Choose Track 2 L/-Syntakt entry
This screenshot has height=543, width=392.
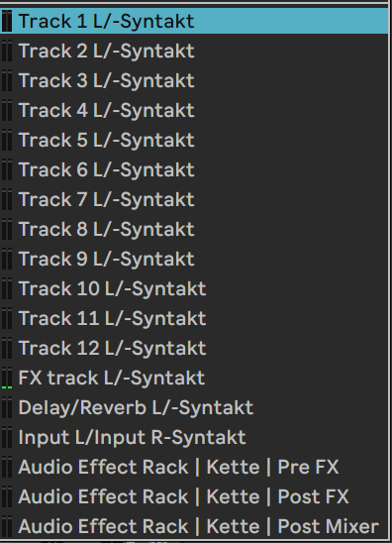click(194, 51)
